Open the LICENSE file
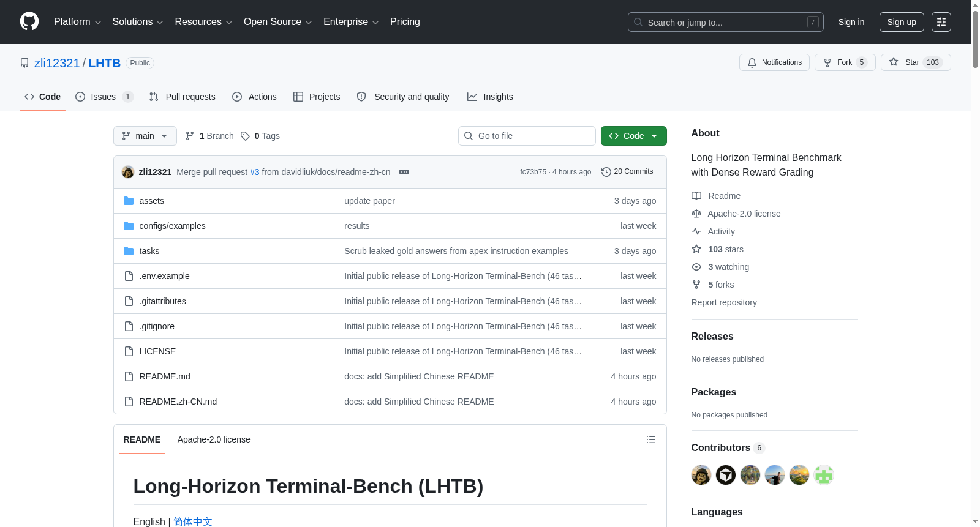This screenshot has width=980, height=527. pyautogui.click(x=157, y=351)
